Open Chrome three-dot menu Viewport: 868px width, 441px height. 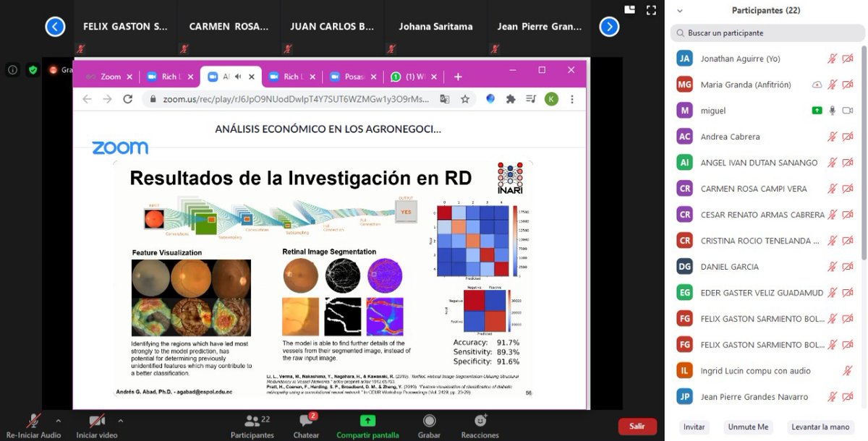572,99
